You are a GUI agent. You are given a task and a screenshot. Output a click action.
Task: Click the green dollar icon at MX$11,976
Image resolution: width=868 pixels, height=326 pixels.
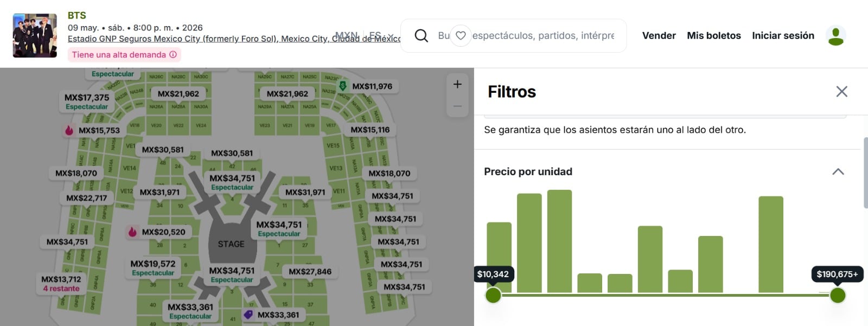[x=343, y=86]
